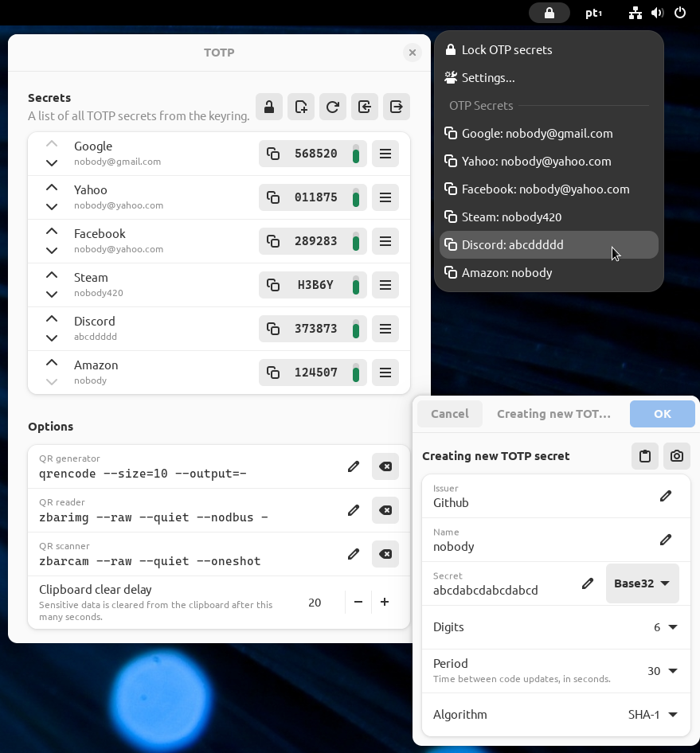Click the lock secrets icon in Secrets header
700x753 pixels.
[x=269, y=107]
